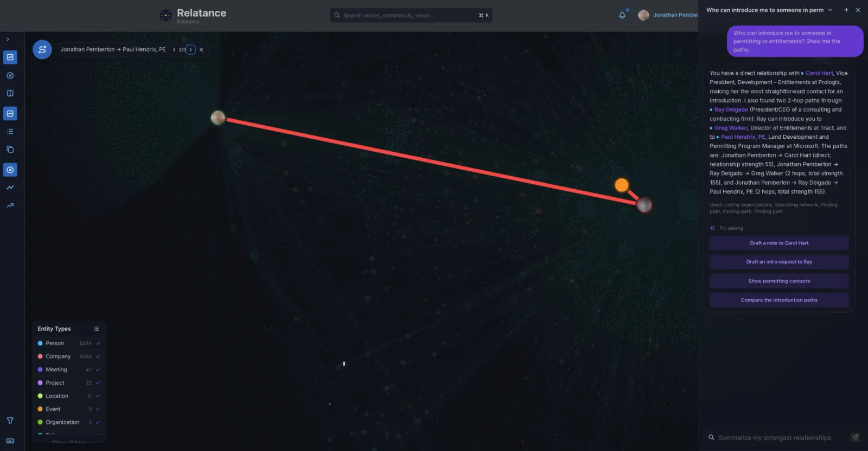The width and height of the screenshot is (868, 451).
Task: Expand the left sidebar with the chevron
Action: point(8,40)
